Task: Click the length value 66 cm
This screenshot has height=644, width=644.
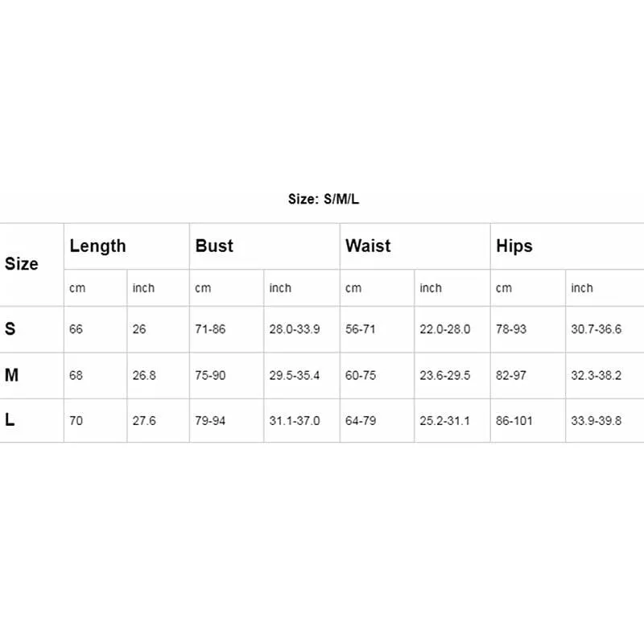Action: pos(76,329)
